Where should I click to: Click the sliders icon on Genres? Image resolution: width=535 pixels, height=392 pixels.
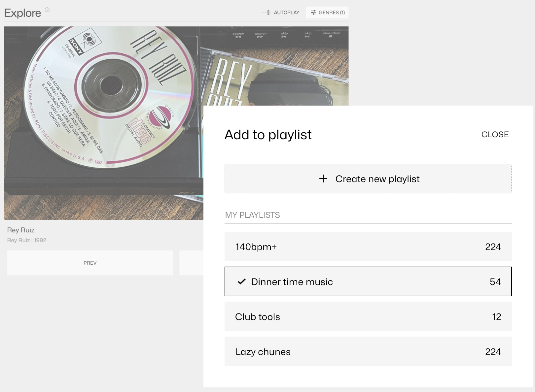click(x=313, y=13)
